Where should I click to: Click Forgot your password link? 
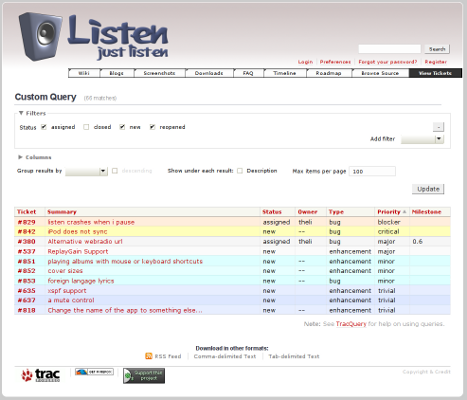(x=388, y=62)
